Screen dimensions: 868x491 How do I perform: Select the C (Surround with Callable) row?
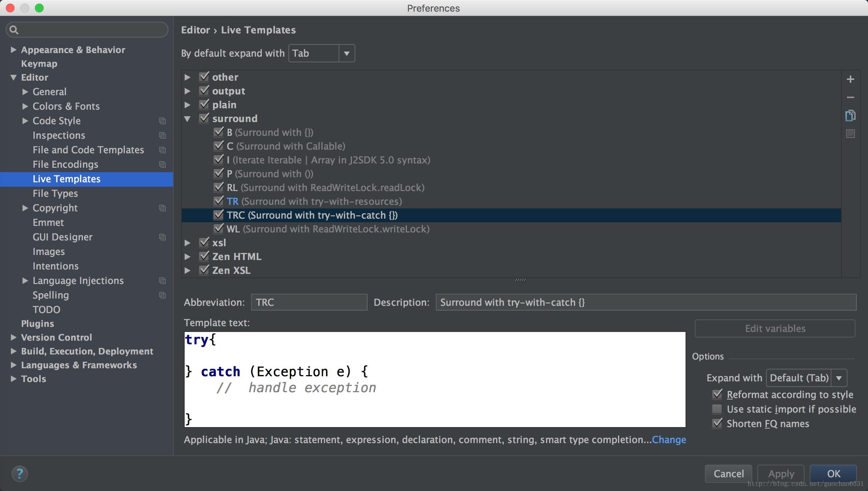point(511,146)
